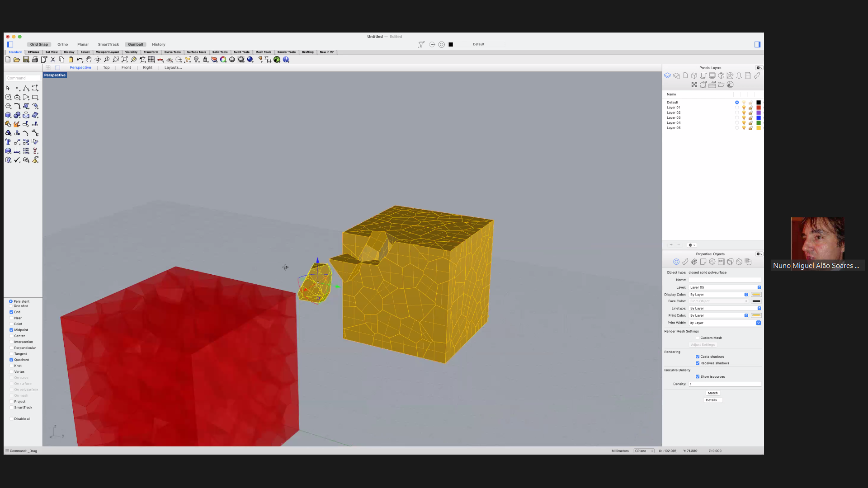Click Layer 01 red color swatch
The width and height of the screenshot is (868, 488).
tap(759, 108)
